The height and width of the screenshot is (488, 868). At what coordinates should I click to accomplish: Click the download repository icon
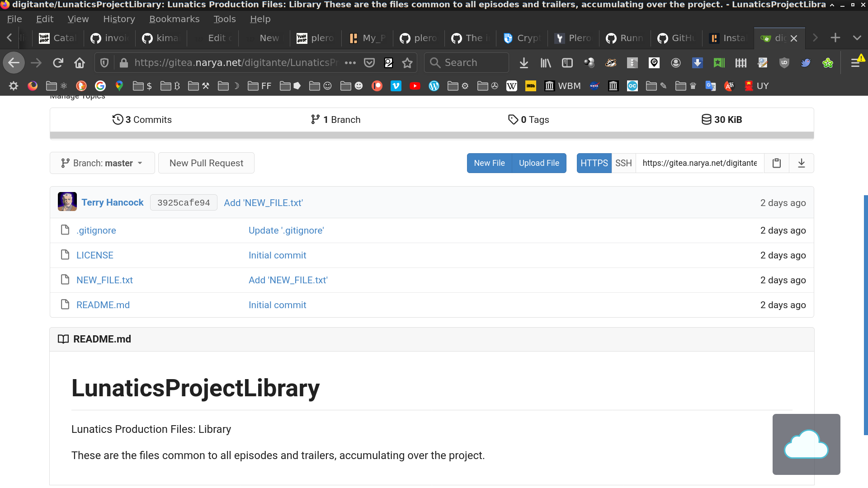pyautogui.click(x=801, y=163)
